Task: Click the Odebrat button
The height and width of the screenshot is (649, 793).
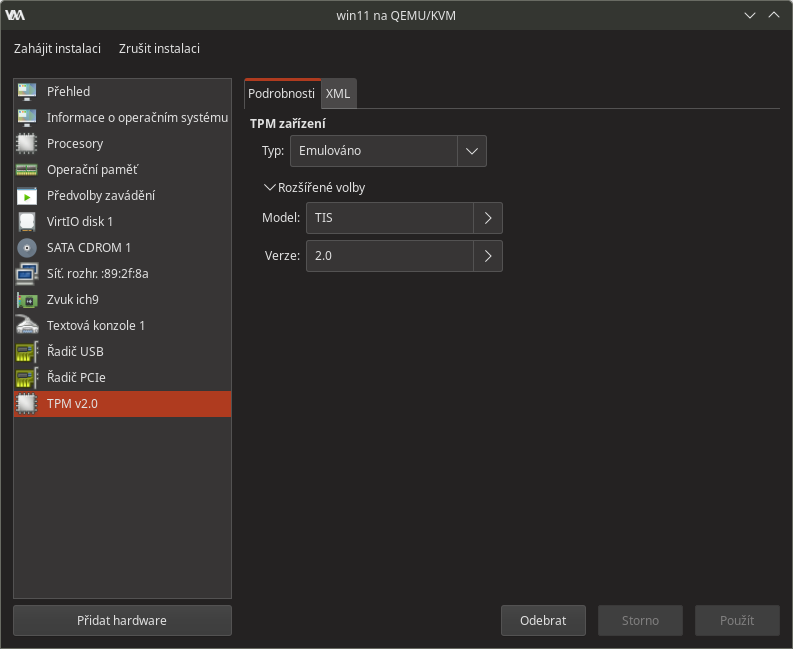Action: 543,620
